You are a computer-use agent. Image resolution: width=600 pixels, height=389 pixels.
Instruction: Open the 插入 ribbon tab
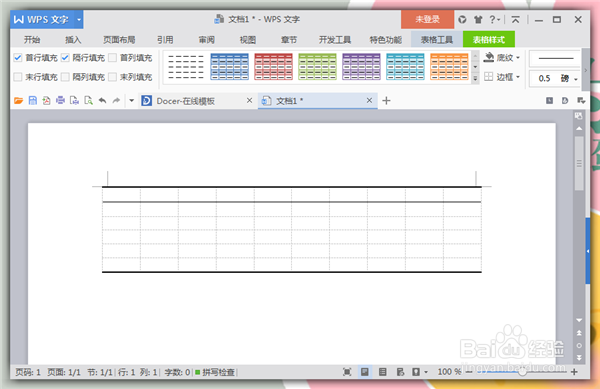pos(73,39)
